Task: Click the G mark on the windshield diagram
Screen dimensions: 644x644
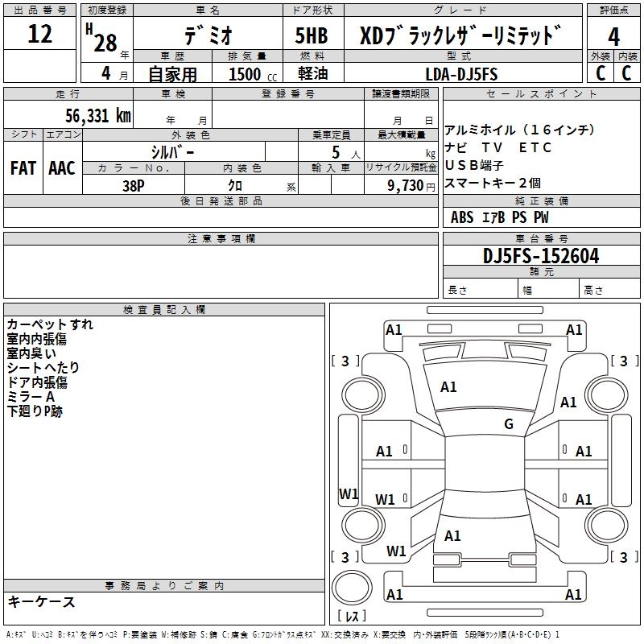Action: (x=508, y=424)
